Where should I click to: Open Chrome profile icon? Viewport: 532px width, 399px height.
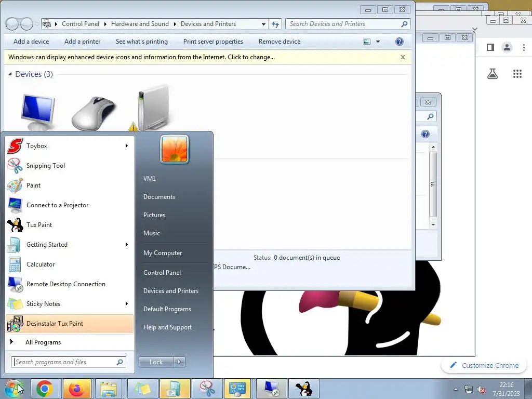(507, 47)
